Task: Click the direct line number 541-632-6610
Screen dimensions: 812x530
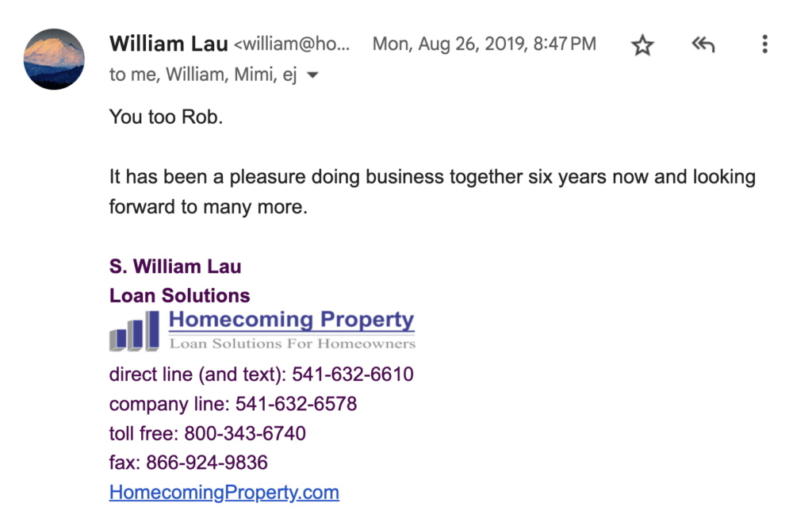Action: (x=353, y=374)
